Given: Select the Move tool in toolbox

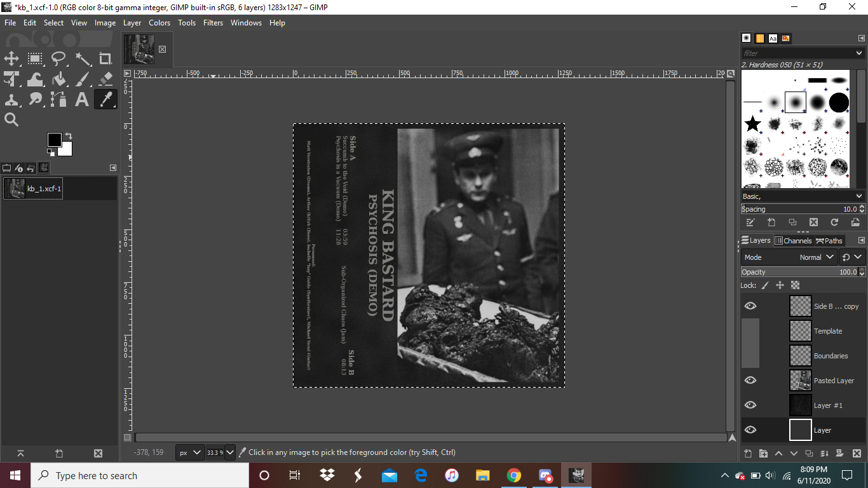Looking at the screenshot, I should tap(11, 59).
